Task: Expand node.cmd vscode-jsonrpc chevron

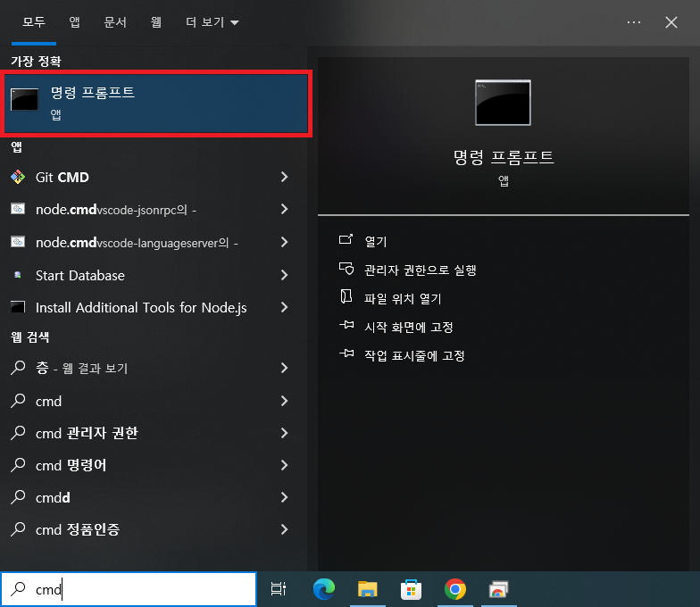Action: 284,209
